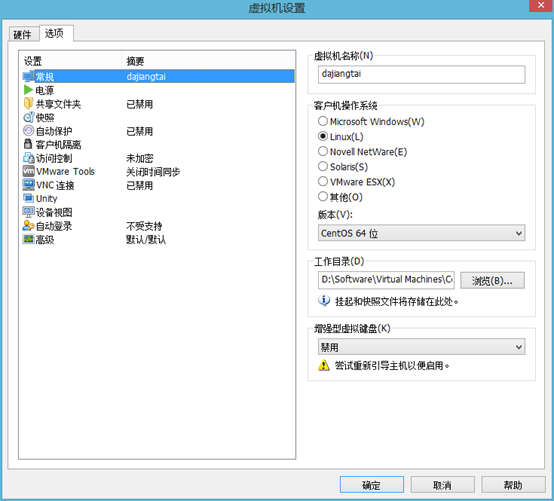Click the snapshot icon for 快照
Viewport: 554px width, 501px height.
click(x=28, y=117)
